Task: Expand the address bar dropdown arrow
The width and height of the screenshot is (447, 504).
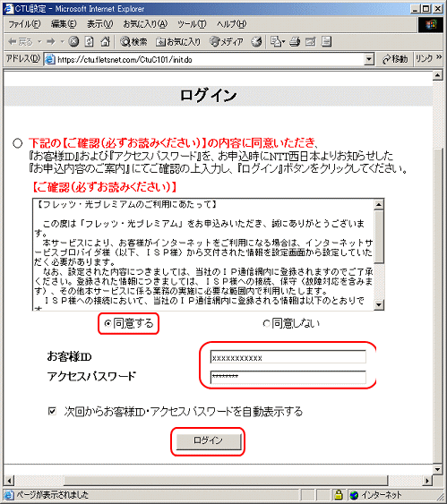Action: coord(369,59)
